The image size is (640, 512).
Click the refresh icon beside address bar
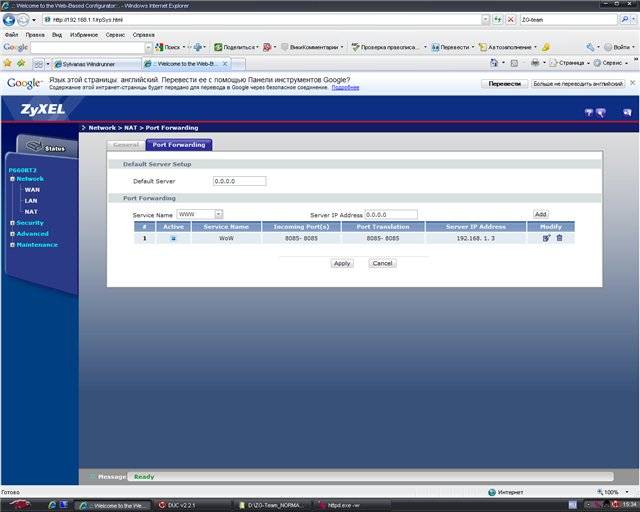tap(499, 19)
